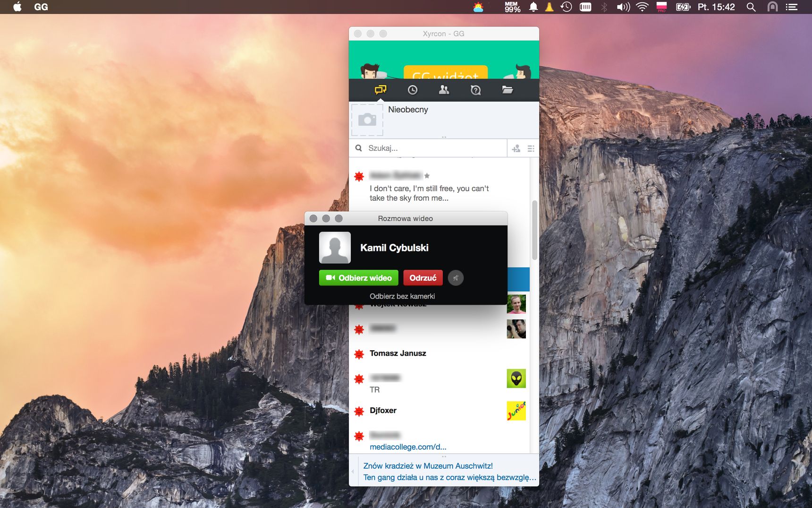Open the GG menu in menu bar
Image resolution: width=812 pixels, height=508 pixels.
tap(41, 7)
